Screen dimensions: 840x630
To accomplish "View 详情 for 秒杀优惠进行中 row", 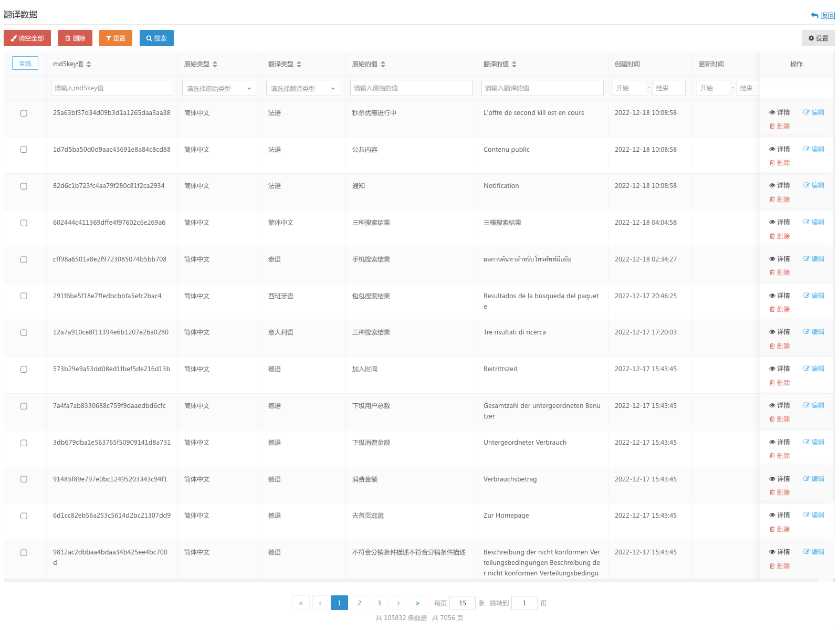I will tap(780, 112).
